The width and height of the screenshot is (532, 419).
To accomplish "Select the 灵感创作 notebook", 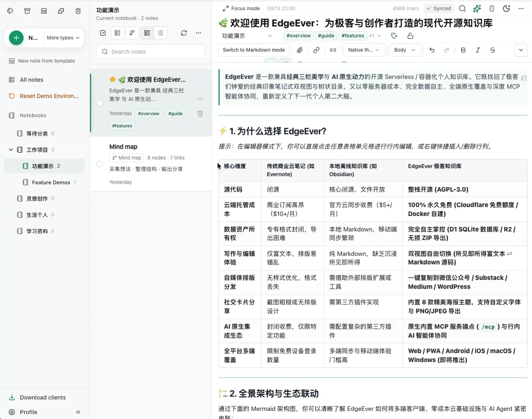I will [x=44, y=199].
